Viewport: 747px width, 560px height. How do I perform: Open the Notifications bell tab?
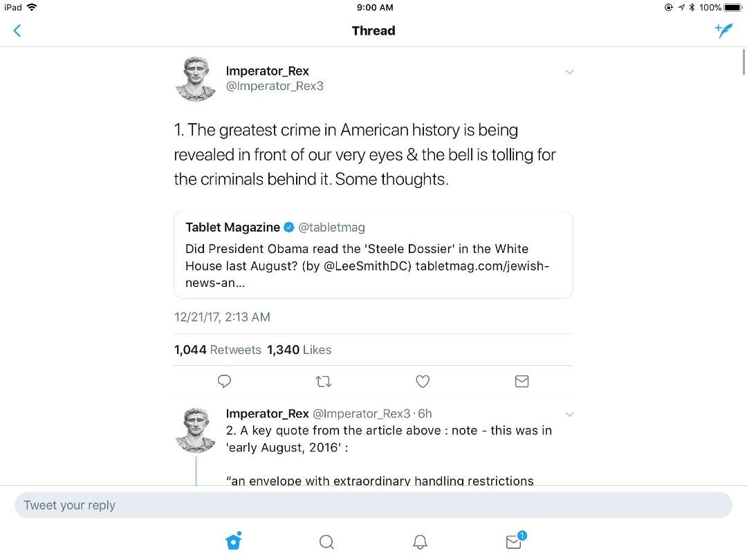[420, 542]
